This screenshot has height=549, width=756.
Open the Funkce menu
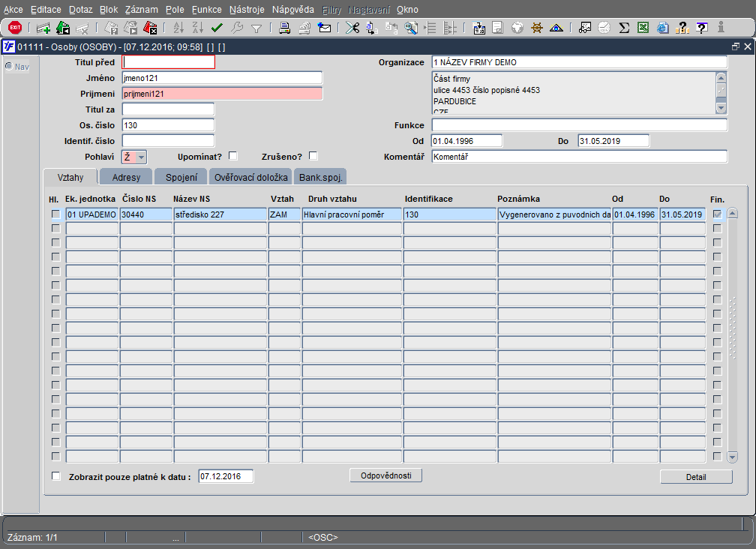(x=207, y=10)
